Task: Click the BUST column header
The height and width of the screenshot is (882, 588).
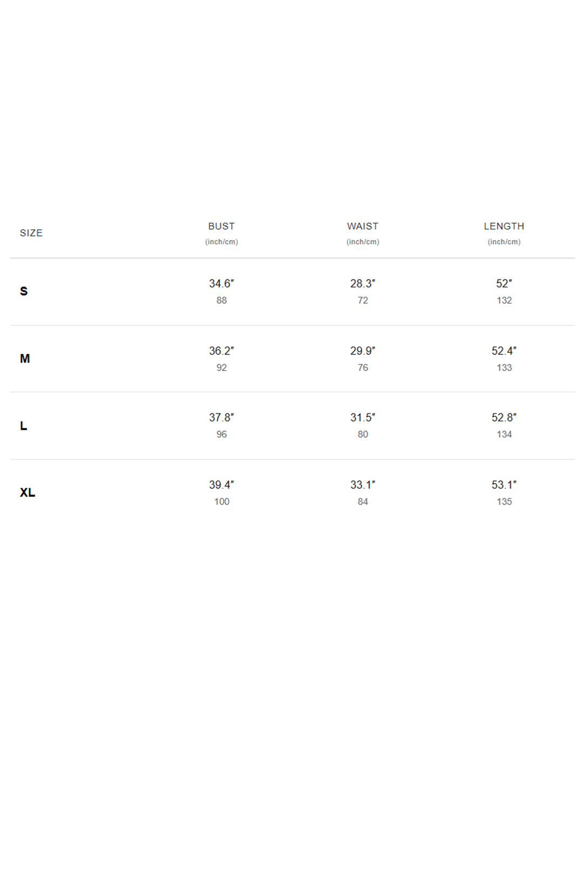Action: (x=222, y=226)
